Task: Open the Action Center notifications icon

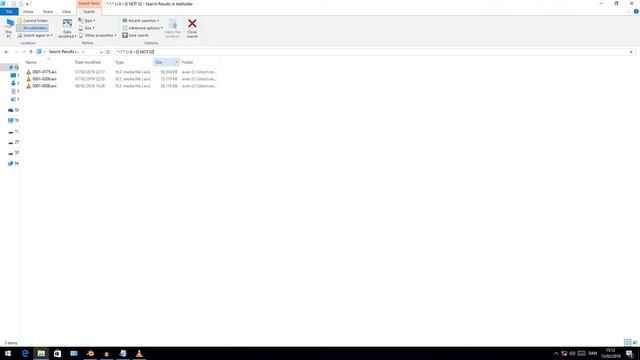Action: click(630, 353)
